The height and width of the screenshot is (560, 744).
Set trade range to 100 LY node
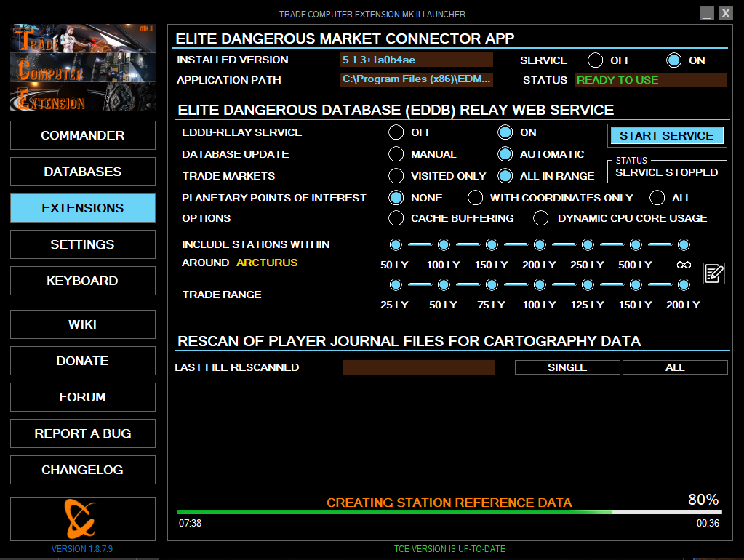coord(540,285)
